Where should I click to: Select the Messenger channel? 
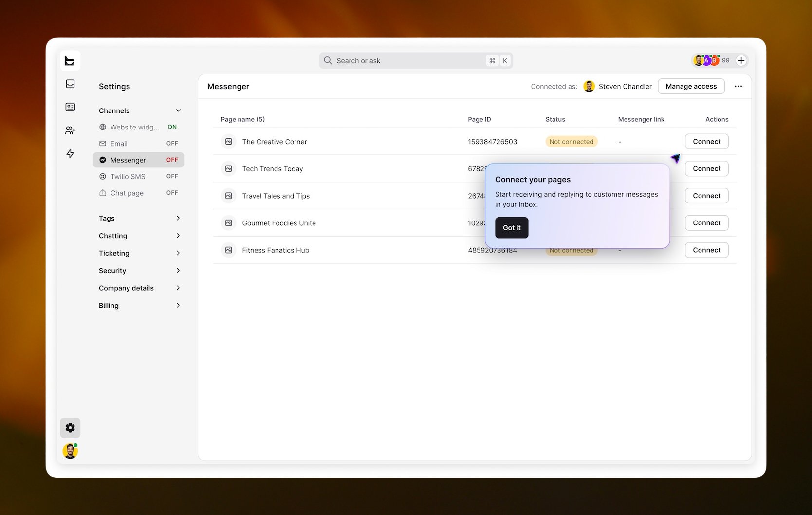click(139, 160)
